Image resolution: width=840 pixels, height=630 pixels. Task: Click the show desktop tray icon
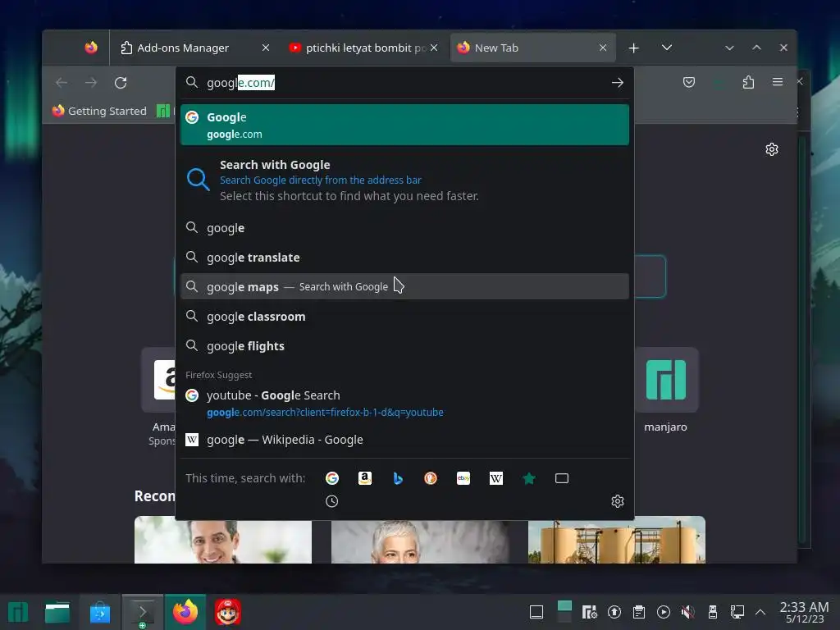536,612
